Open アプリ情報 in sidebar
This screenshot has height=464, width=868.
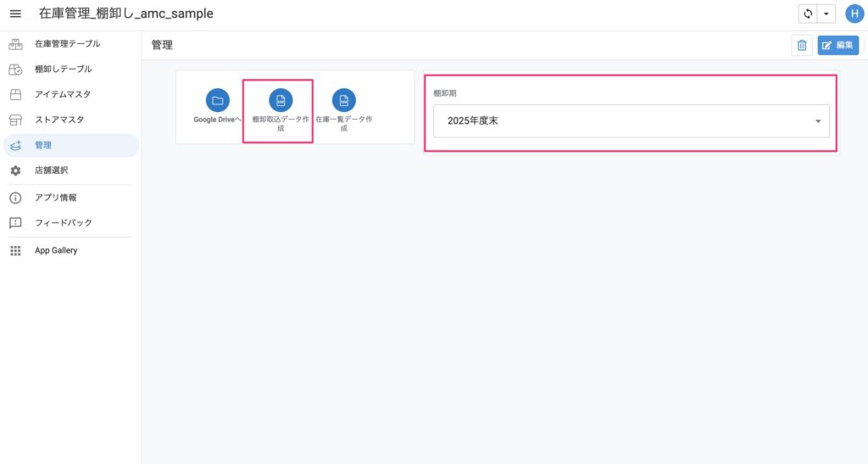pos(71,198)
